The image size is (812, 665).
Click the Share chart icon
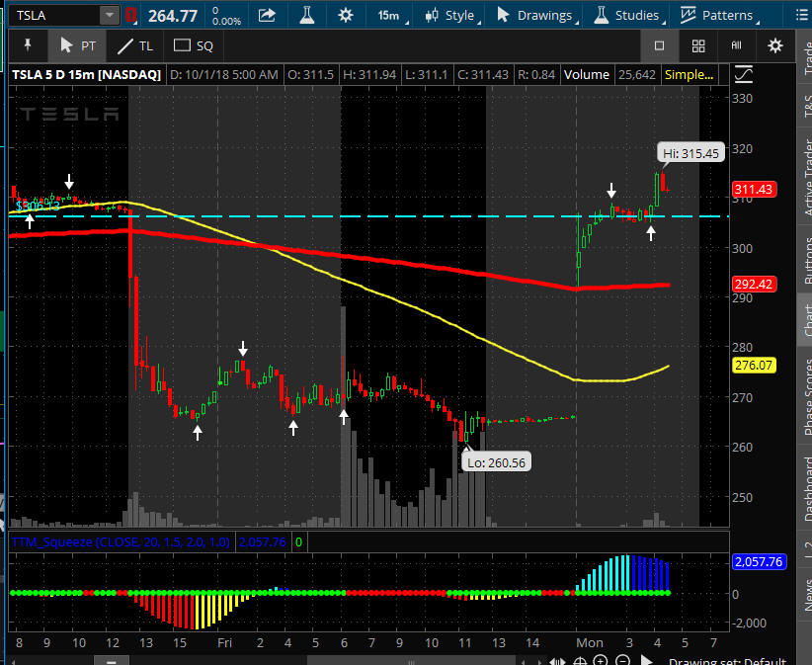click(x=267, y=15)
